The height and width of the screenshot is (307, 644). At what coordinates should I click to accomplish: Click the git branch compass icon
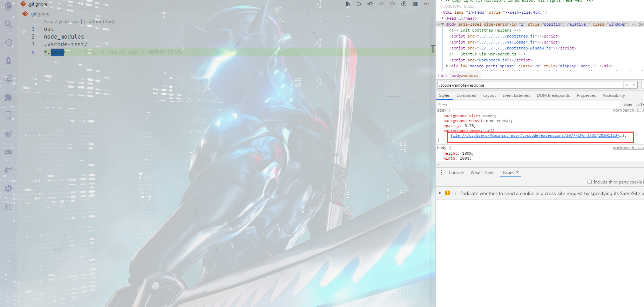tap(404, 4)
